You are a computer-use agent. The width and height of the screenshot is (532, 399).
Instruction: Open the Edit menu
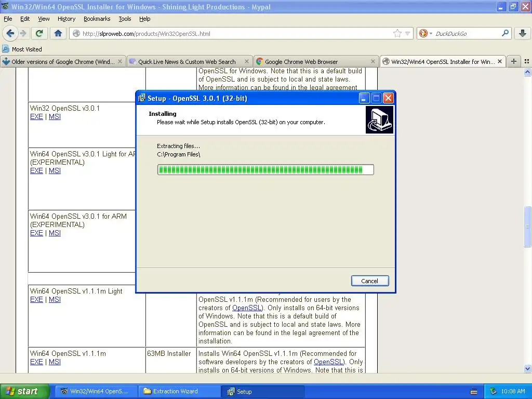[x=25, y=19]
